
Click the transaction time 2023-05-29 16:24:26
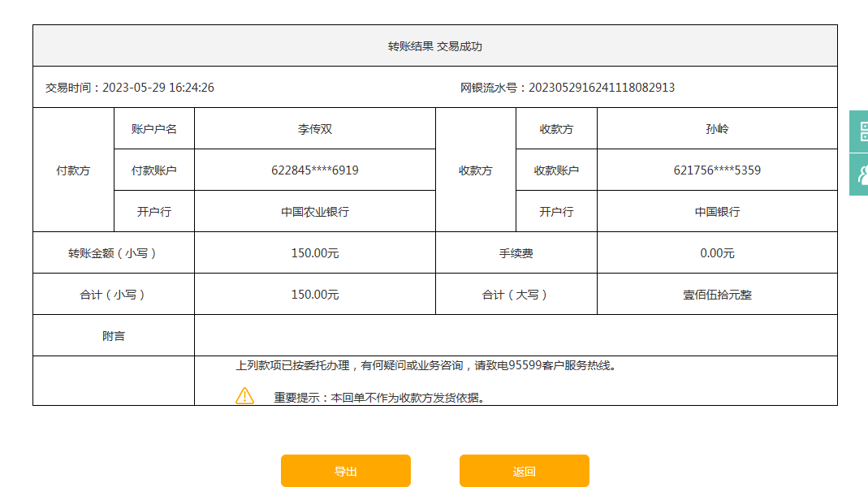tap(158, 88)
